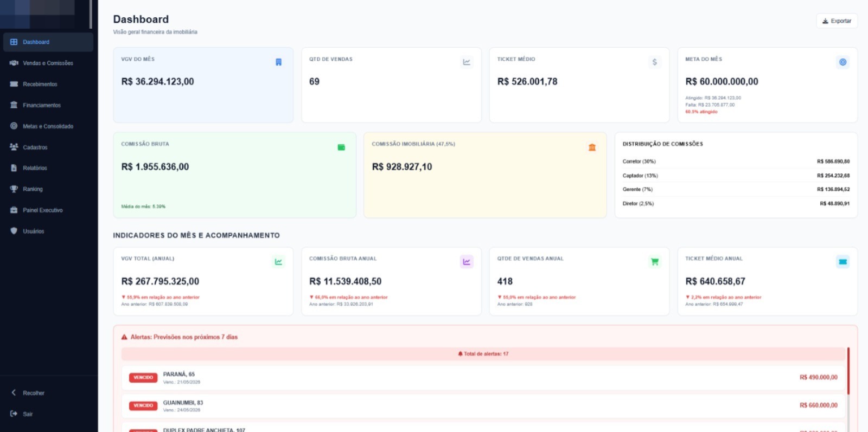868x432 pixels.
Task: Open the Ranking page
Action: click(x=48, y=189)
